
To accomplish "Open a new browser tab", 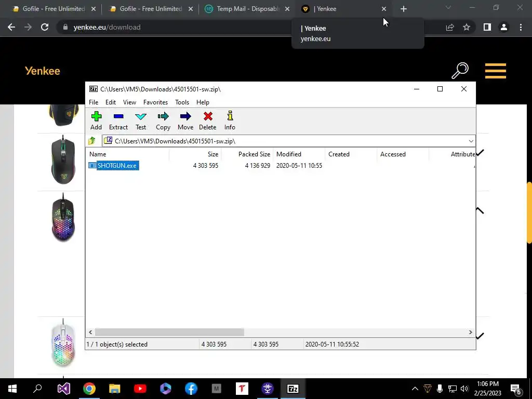I will tap(403, 9).
